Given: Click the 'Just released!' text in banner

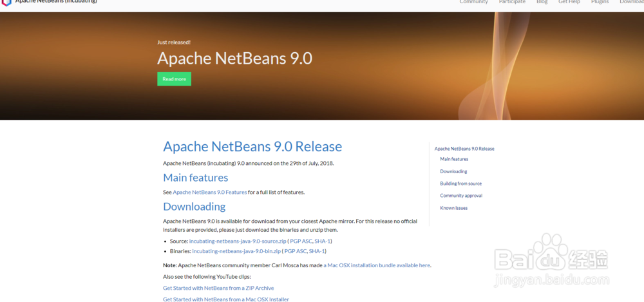Looking at the screenshot, I should coord(174,42).
